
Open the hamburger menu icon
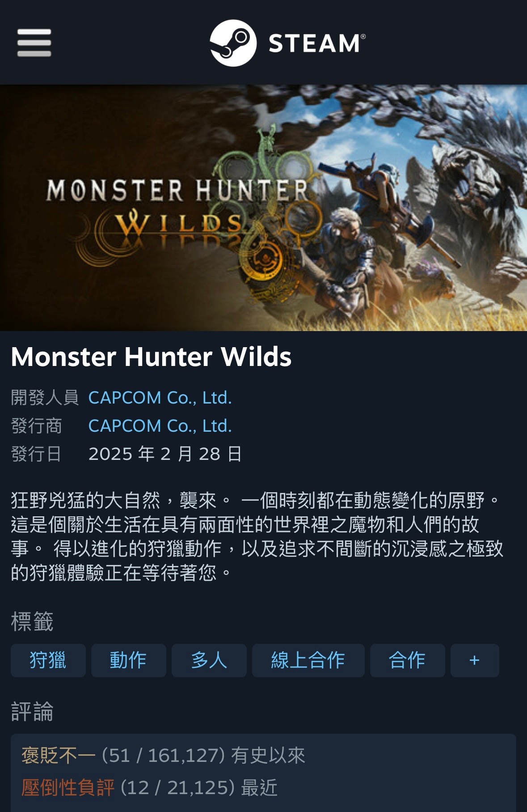pyautogui.click(x=34, y=43)
